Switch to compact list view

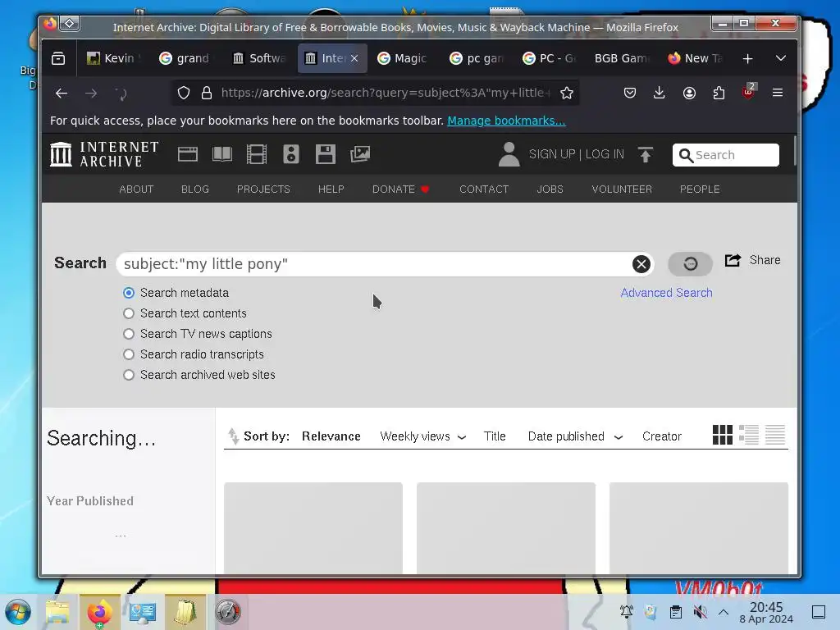(x=775, y=435)
